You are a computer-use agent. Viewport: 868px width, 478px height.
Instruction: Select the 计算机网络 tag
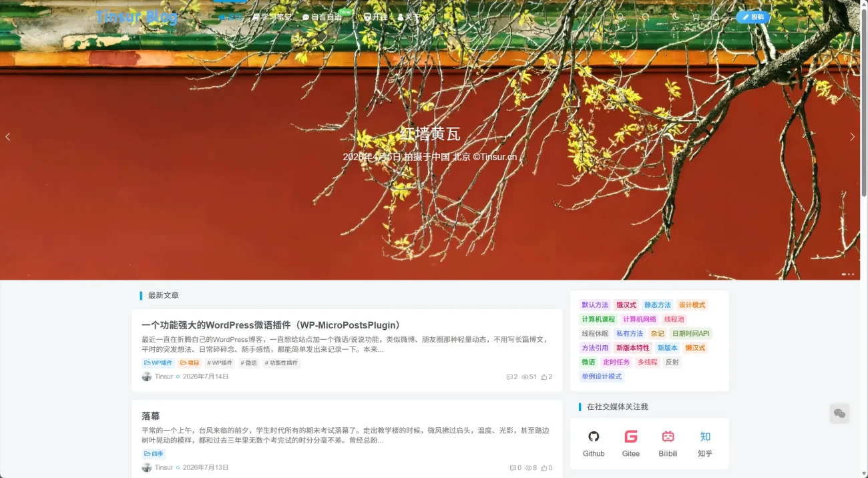(x=640, y=319)
